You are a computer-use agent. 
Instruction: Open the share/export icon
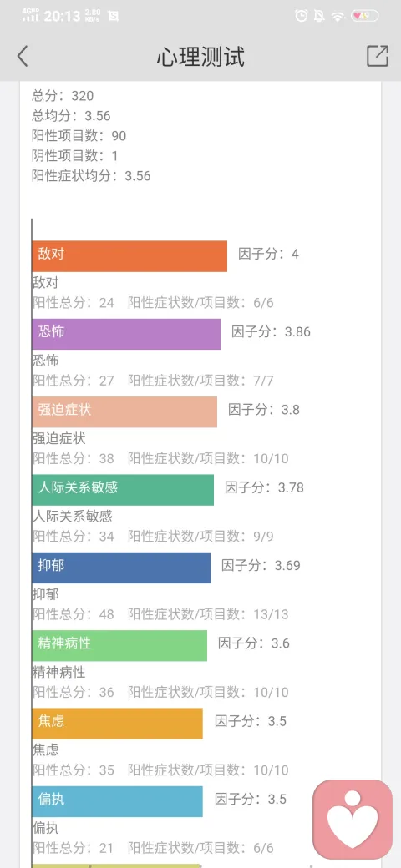pyautogui.click(x=377, y=56)
